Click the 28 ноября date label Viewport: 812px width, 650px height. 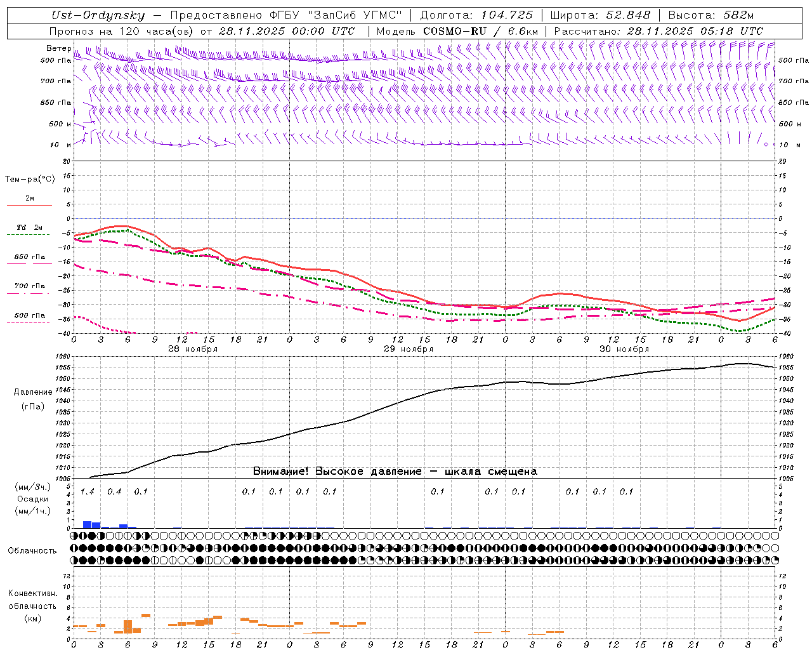(x=193, y=349)
